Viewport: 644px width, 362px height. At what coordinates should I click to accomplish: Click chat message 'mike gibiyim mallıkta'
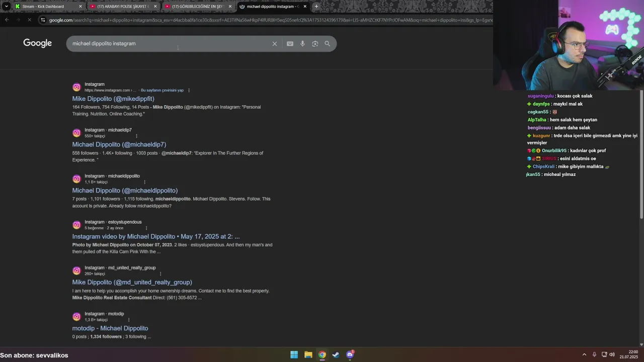click(x=580, y=166)
